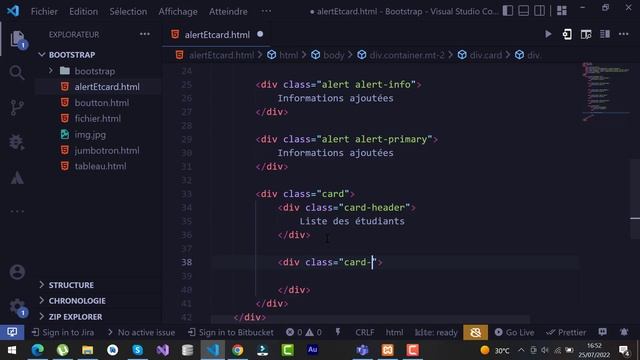Open boutton.html in the explorer
Viewport: 640px width, 360px height.
pyautogui.click(x=102, y=102)
